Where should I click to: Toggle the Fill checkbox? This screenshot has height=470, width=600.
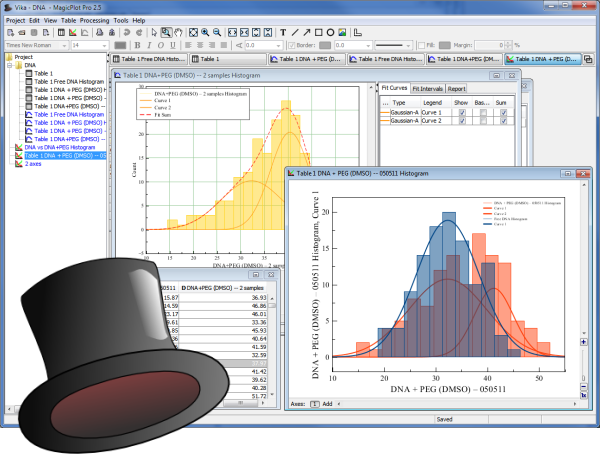click(422, 46)
